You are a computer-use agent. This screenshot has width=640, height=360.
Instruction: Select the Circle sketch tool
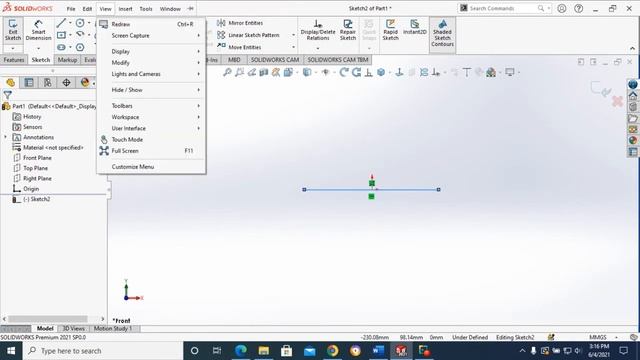[80, 23]
